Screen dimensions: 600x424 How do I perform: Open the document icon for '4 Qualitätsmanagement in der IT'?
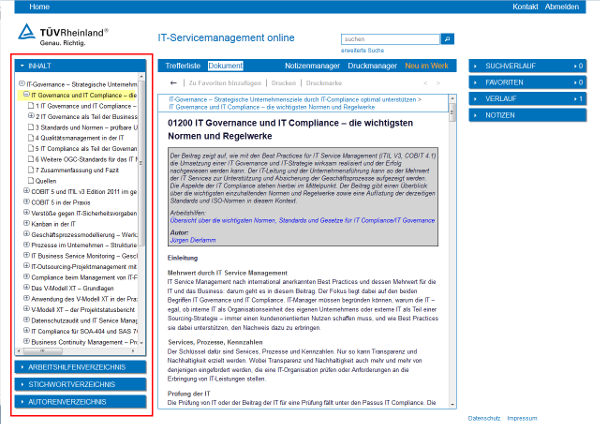(31, 138)
